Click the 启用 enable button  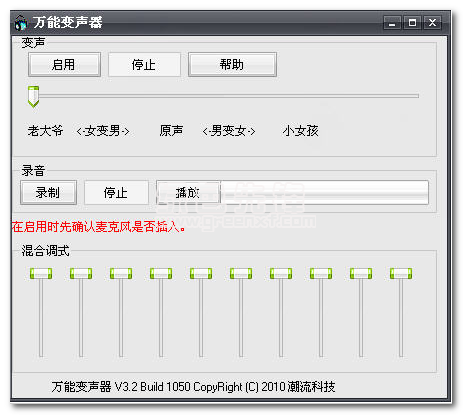[x=64, y=65]
